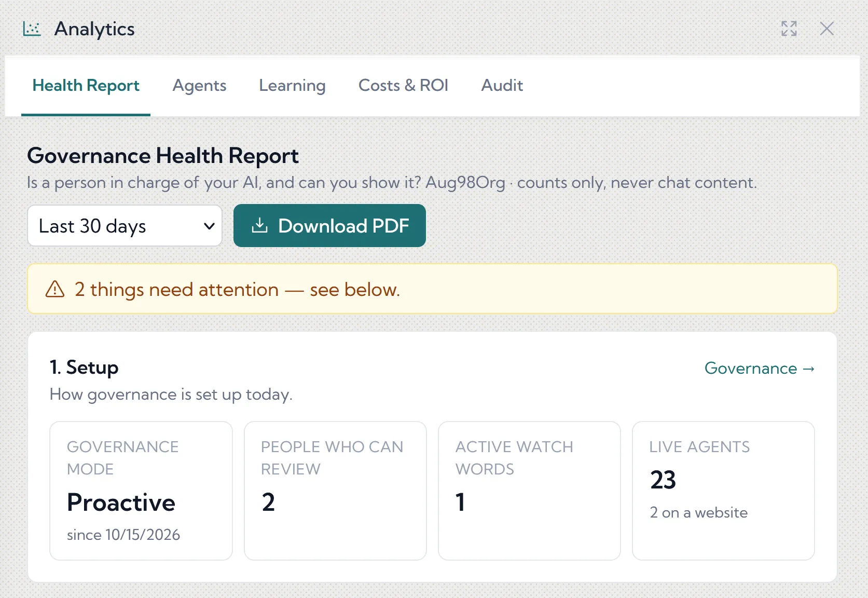Click the warning triangle icon in the banner
This screenshot has height=598, width=868.
click(x=55, y=289)
